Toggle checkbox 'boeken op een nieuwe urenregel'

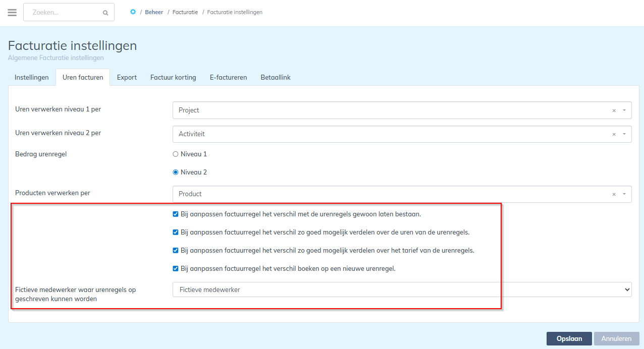176,268
